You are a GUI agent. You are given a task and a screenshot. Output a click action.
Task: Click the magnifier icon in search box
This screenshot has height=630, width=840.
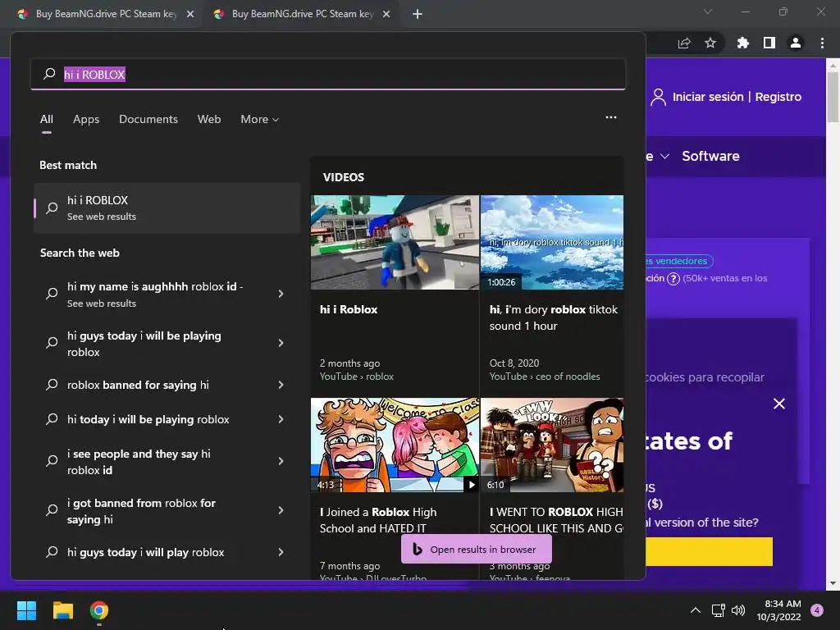(x=49, y=74)
